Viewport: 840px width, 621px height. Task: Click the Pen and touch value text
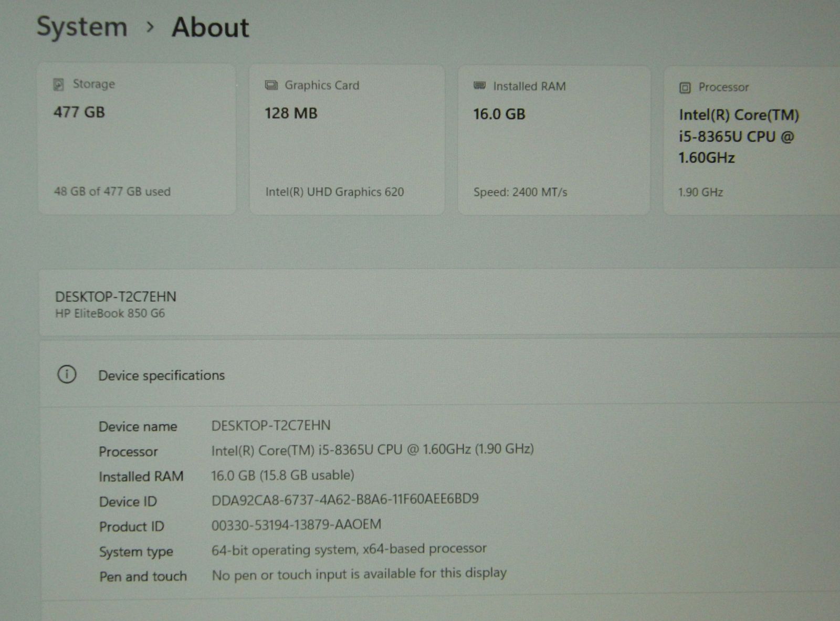(359, 574)
